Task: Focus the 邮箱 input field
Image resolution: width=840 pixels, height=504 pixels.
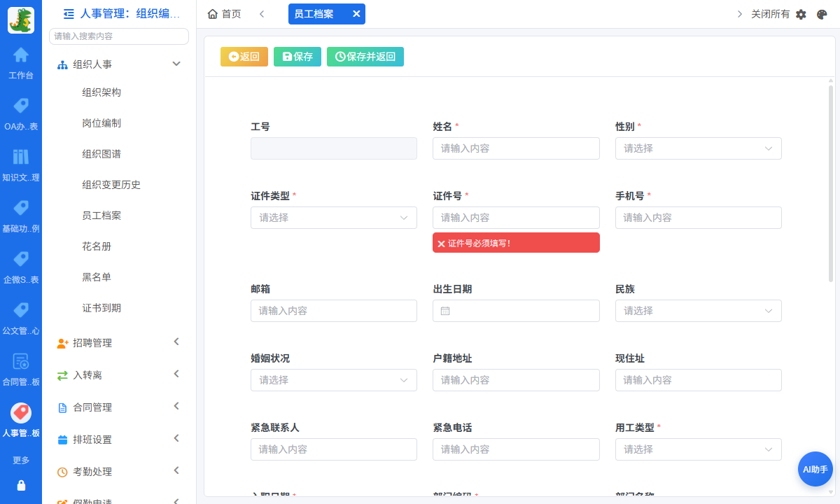Action: click(334, 311)
